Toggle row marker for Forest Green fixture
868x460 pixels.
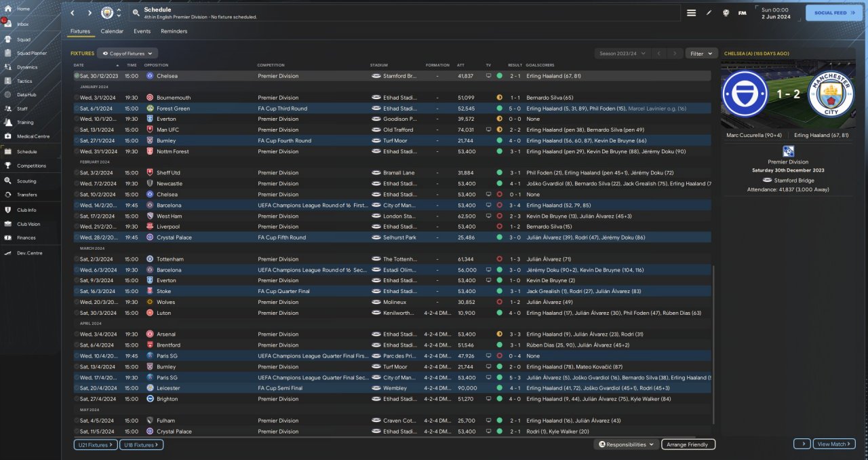(x=77, y=109)
